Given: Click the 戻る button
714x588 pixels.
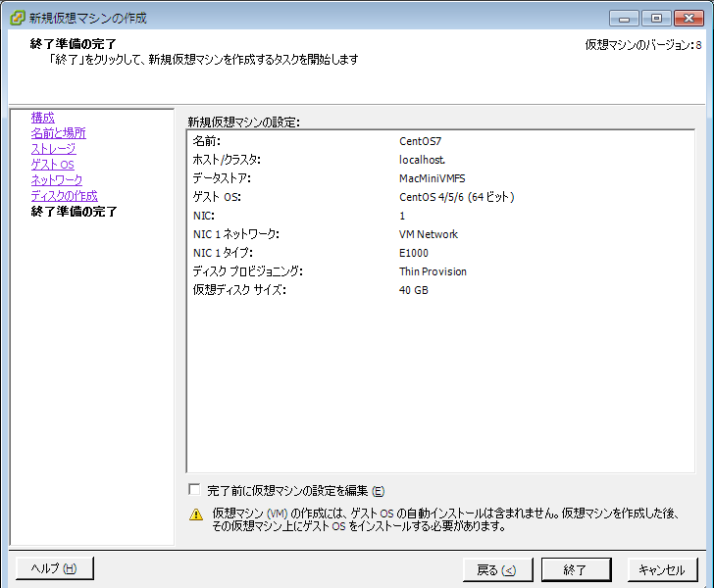Looking at the screenshot, I should [497, 569].
